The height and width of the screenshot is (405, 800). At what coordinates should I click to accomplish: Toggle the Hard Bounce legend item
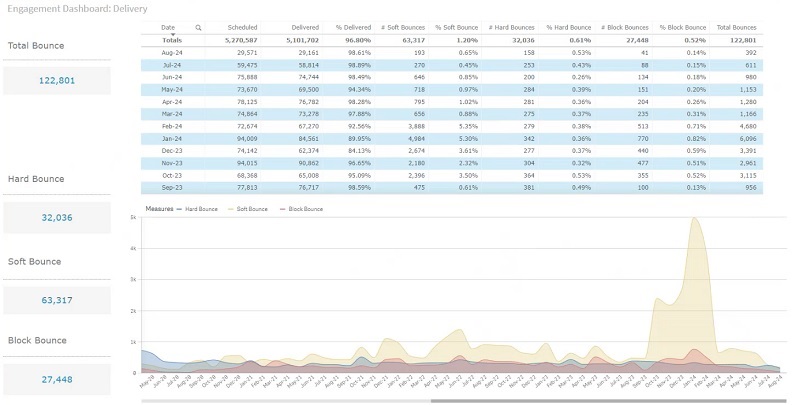point(197,209)
